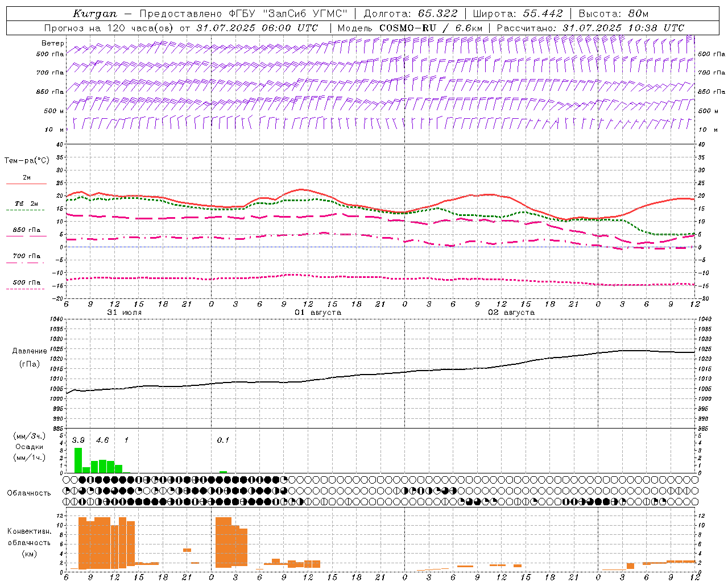The image size is (728, 582).
Task: Click the "Td 2м" dew point legend entry
Action: [x=26, y=203]
